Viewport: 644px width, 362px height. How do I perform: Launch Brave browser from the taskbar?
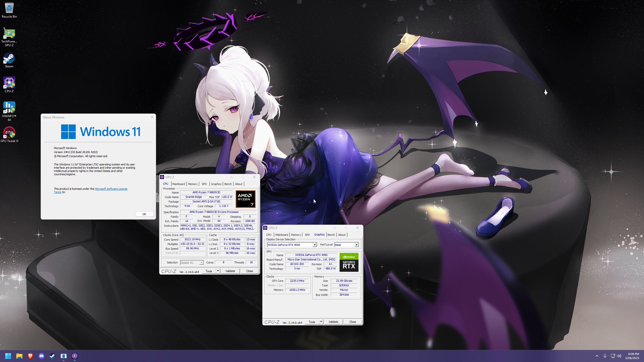pos(30,356)
